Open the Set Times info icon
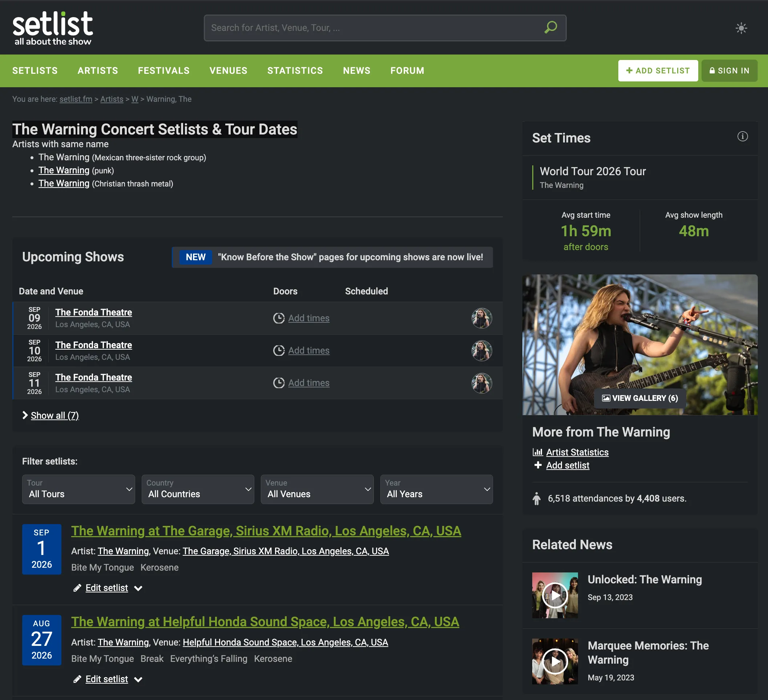Screen dimensions: 768x700 click(743, 136)
